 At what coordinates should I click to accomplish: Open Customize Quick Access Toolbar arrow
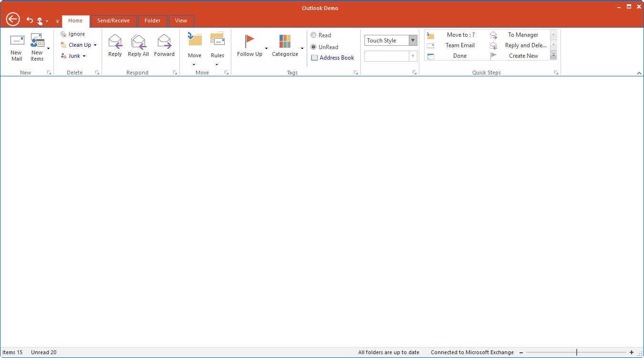click(57, 21)
